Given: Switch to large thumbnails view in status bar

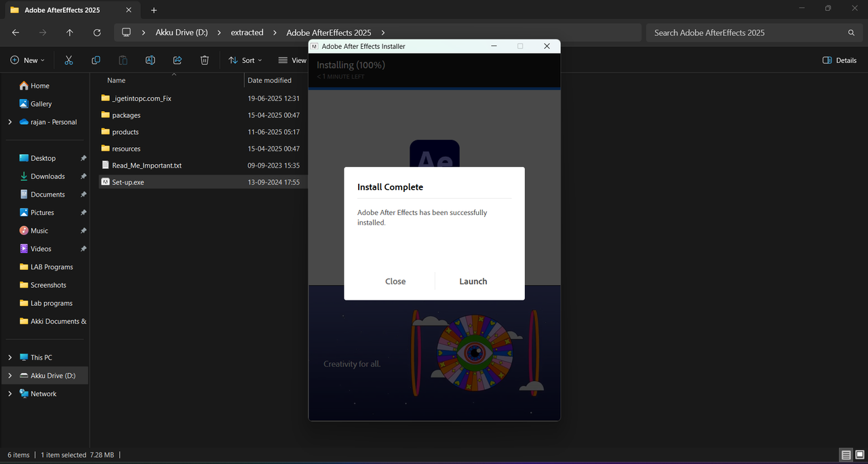Looking at the screenshot, I should (859, 455).
